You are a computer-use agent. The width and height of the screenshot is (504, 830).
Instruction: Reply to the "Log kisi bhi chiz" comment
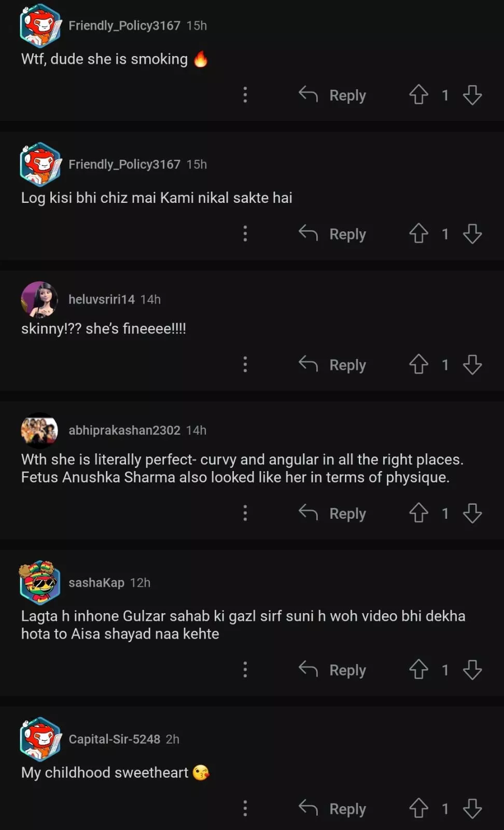click(333, 234)
